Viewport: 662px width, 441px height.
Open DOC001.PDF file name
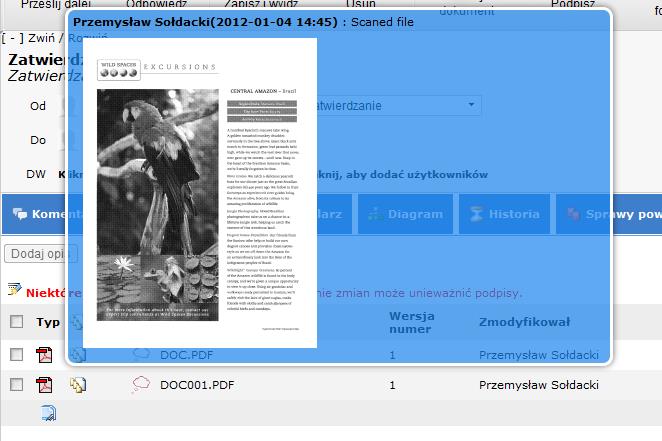pos(197,385)
